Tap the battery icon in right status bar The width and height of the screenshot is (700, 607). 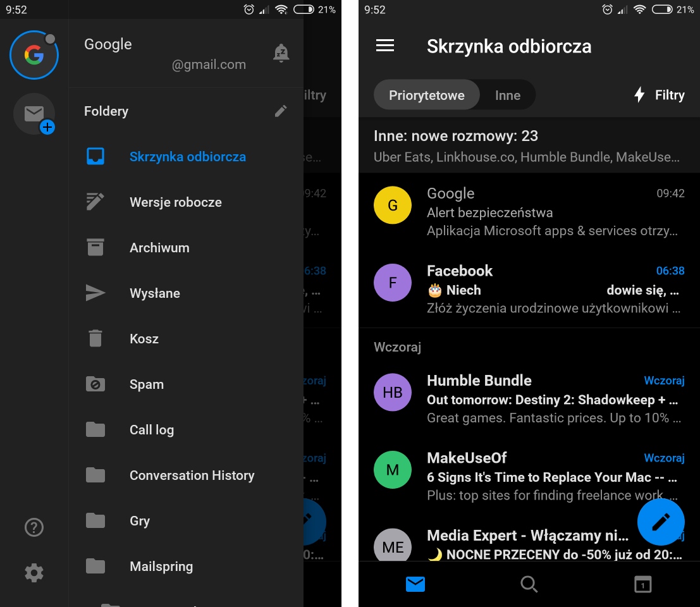[662, 9]
